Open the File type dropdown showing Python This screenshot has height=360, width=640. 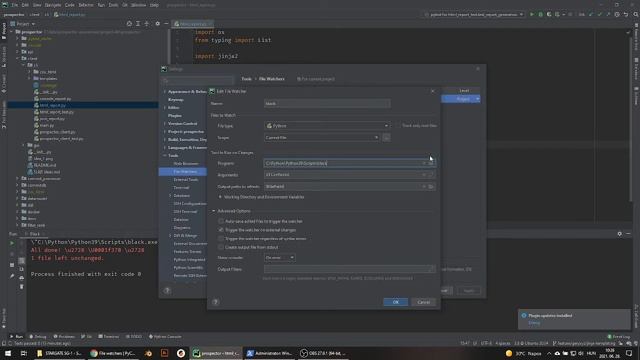pos(327,126)
